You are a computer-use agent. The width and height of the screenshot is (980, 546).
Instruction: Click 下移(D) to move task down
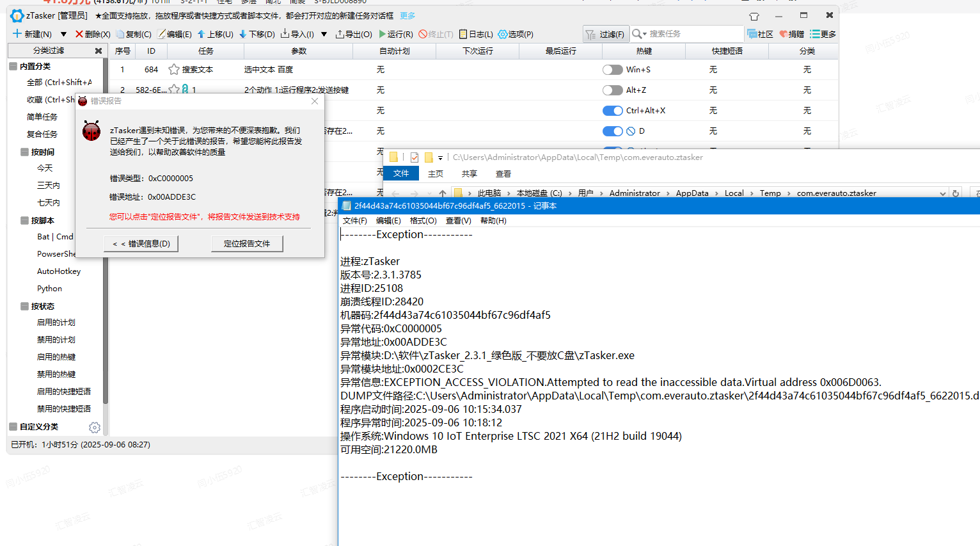tap(257, 34)
